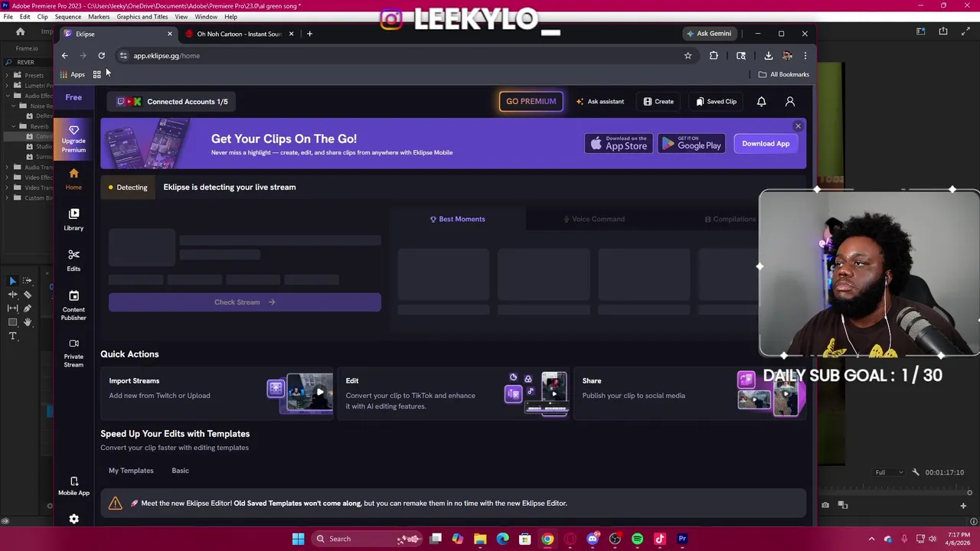Open Premiere Sequence menu
The height and width of the screenshot is (551, 980).
pos(68,17)
